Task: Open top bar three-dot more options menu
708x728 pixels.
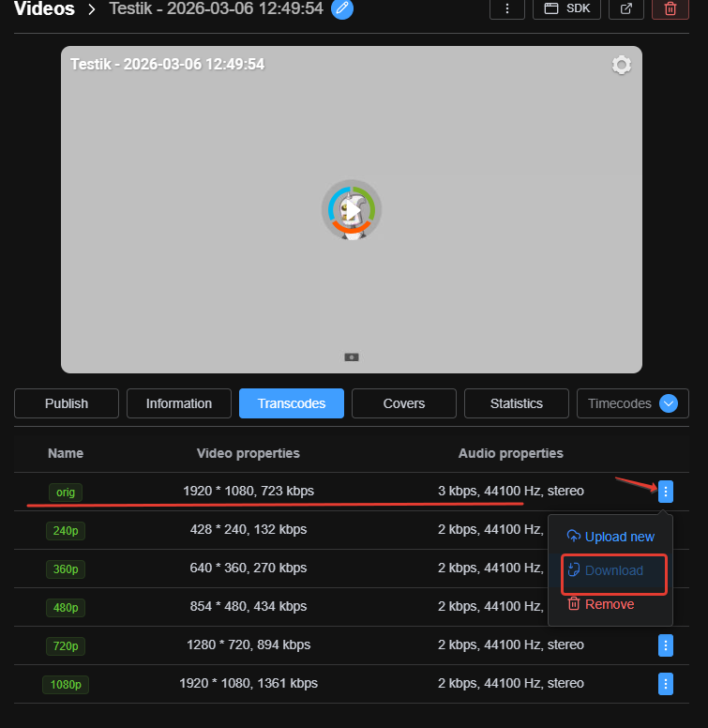Action: click(x=507, y=8)
